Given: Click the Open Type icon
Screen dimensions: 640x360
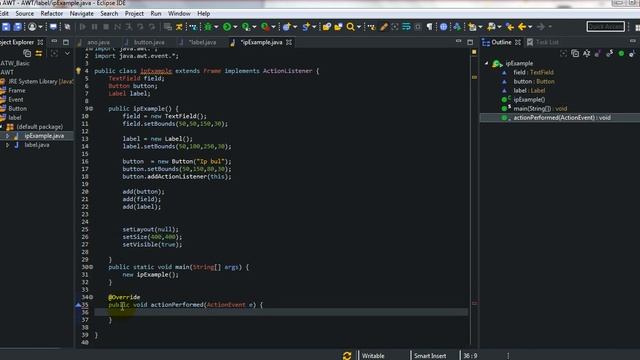Looking at the screenshot, I should pos(327,27).
